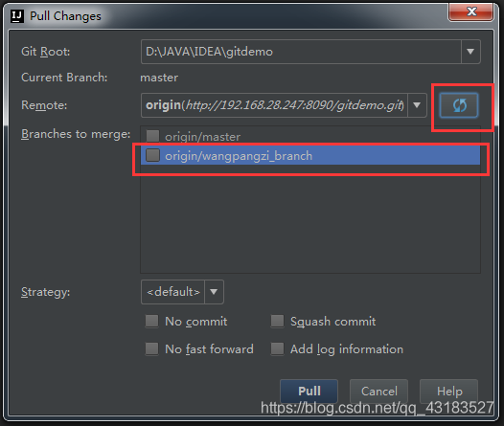The width and height of the screenshot is (504, 426).
Task: Click the Current Branch label
Action: [64, 78]
